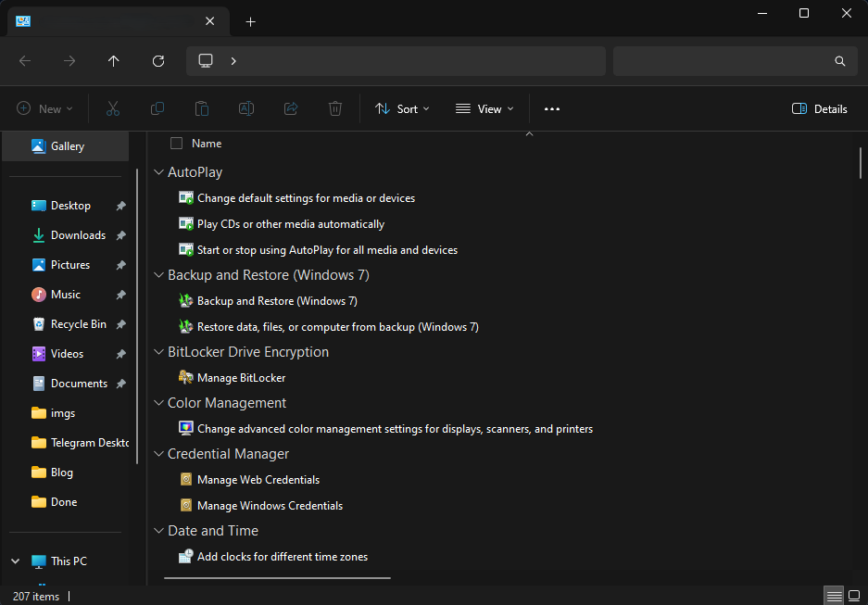Collapse This PC tree node

click(x=16, y=561)
